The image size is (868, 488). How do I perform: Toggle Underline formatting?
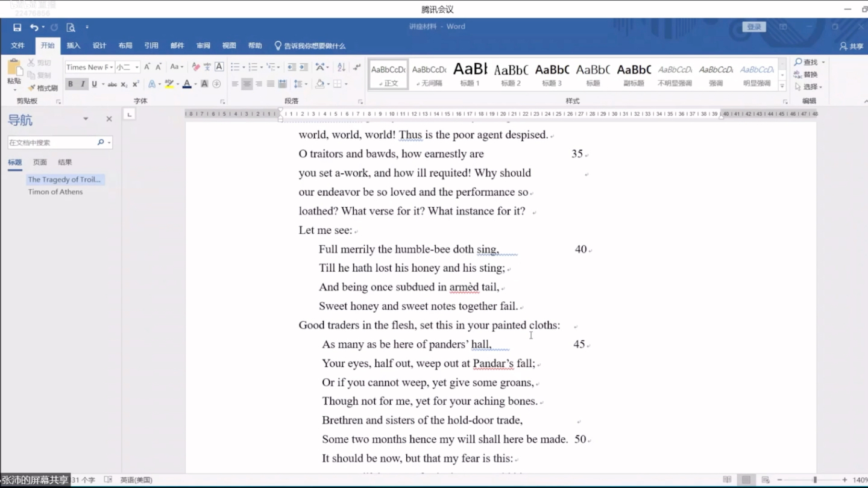tap(94, 84)
